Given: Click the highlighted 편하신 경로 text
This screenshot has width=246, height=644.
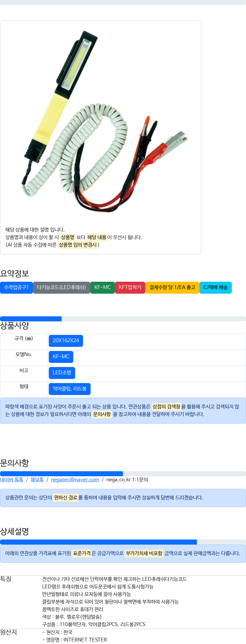Looking at the screenshot, I should click(66, 498).
